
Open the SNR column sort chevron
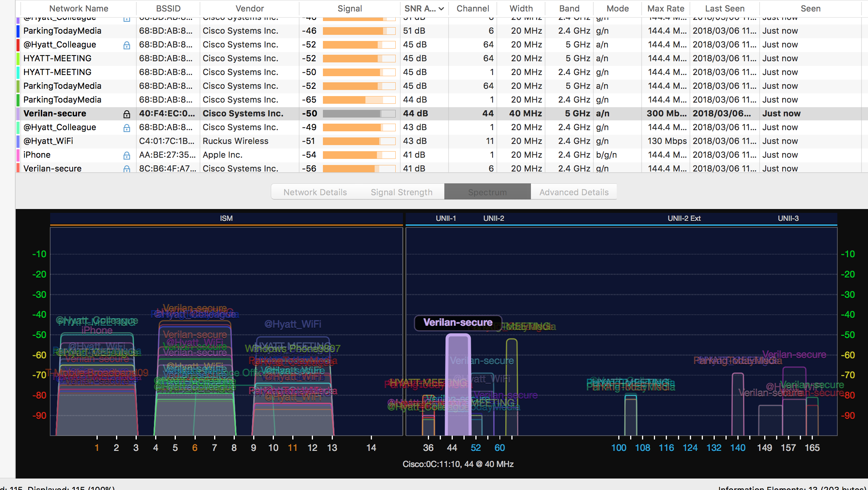click(441, 8)
